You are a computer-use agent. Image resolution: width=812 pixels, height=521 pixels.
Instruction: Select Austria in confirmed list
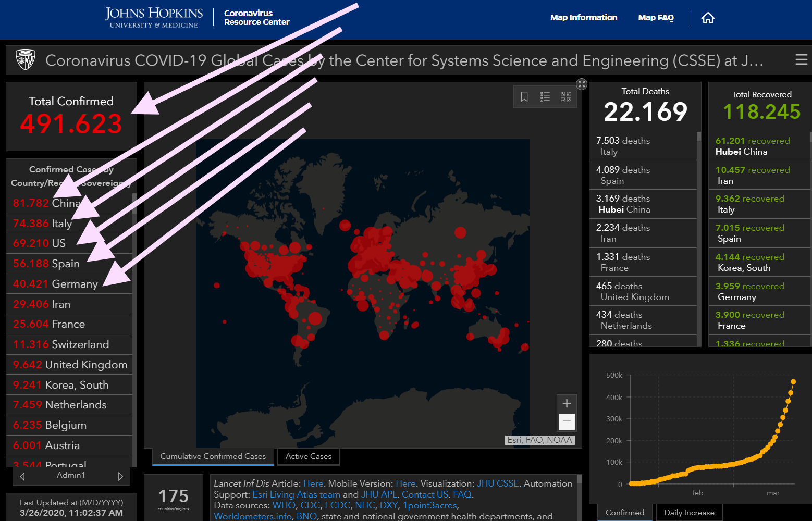pyautogui.click(x=69, y=445)
